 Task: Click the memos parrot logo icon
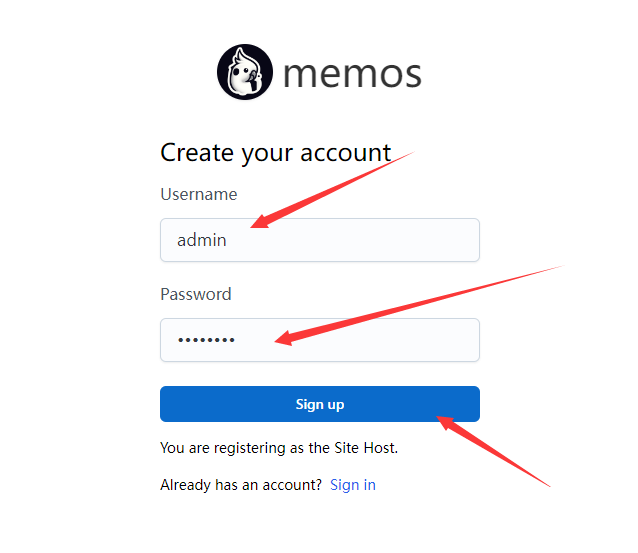pos(245,72)
